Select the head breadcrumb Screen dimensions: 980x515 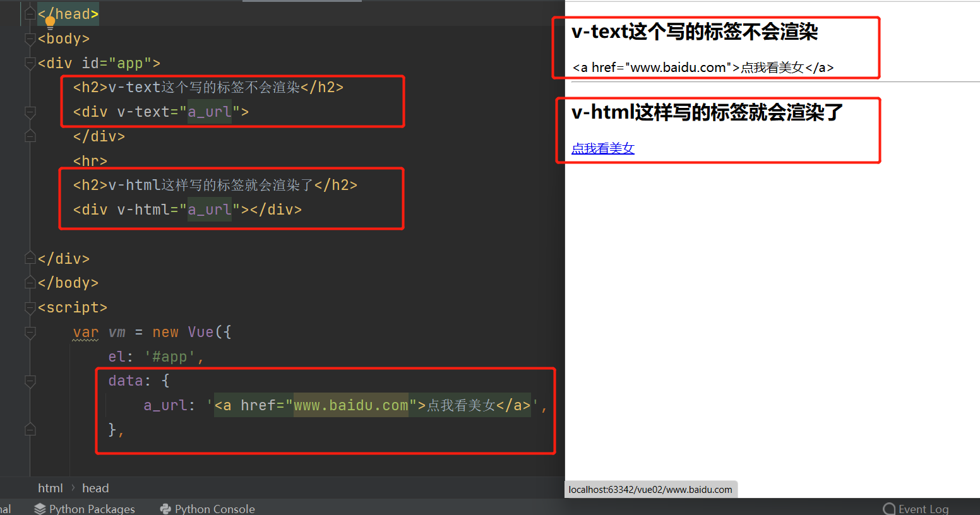[x=95, y=488]
